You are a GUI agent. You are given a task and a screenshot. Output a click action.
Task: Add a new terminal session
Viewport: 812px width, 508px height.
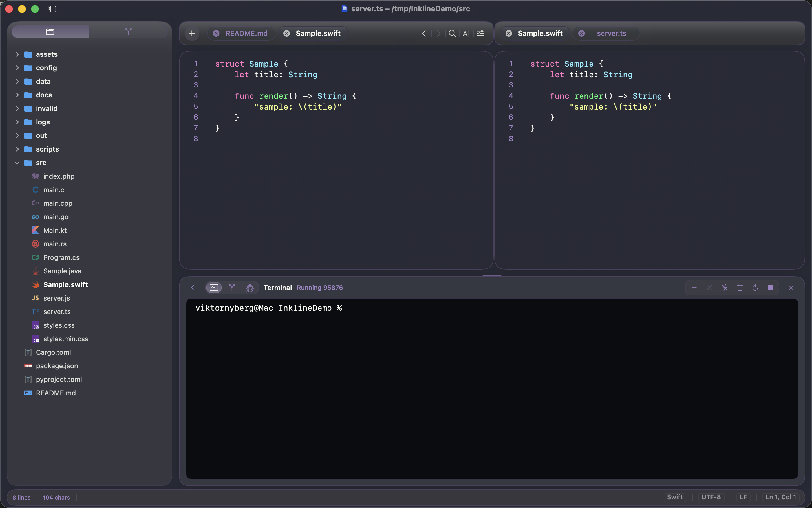tap(694, 288)
